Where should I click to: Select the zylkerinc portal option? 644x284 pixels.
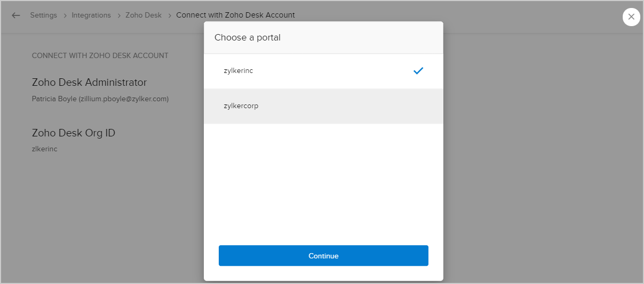[x=238, y=71]
